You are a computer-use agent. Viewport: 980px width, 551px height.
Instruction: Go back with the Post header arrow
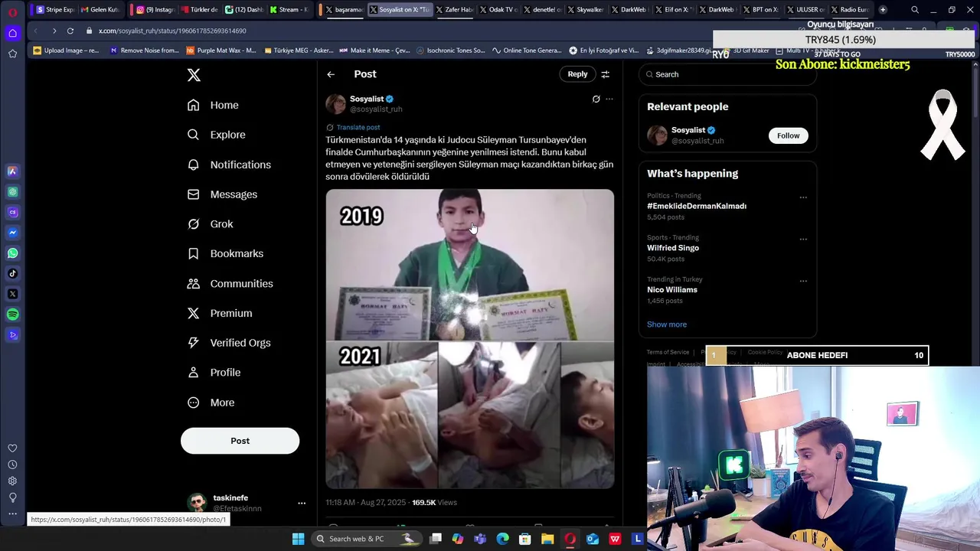[331, 74]
